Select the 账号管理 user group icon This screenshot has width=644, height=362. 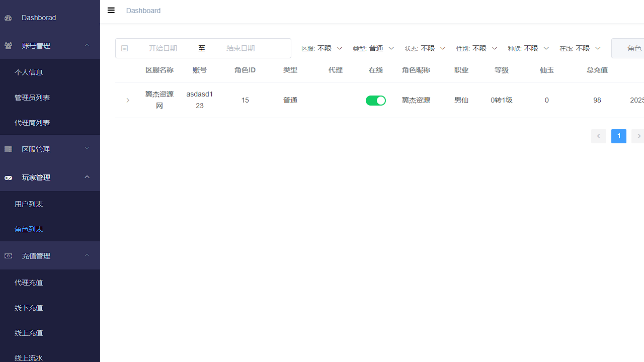click(x=8, y=46)
